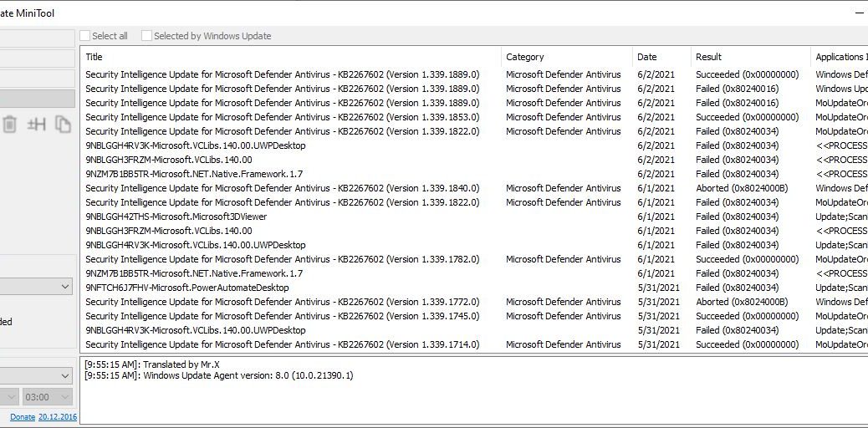Screen dimensions: 868x428
Task: Click the 20.12.2016 version link
Action: [x=58, y=417]
